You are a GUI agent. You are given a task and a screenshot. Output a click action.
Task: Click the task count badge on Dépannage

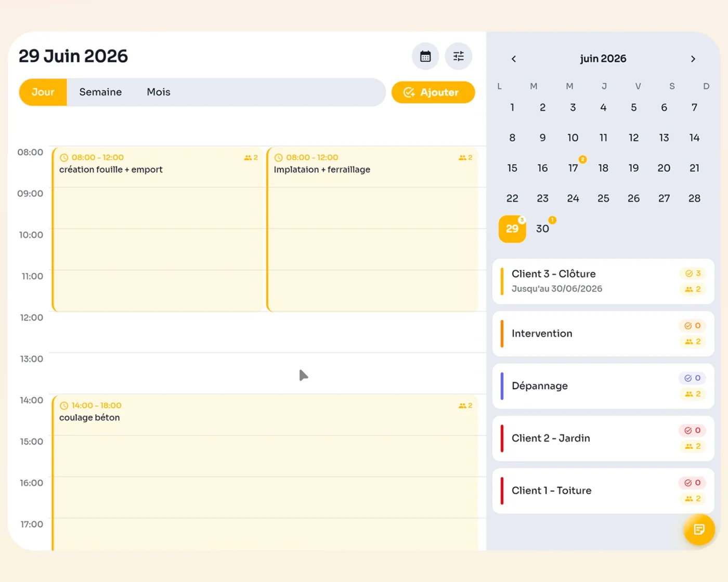click(x=693, y=378)
